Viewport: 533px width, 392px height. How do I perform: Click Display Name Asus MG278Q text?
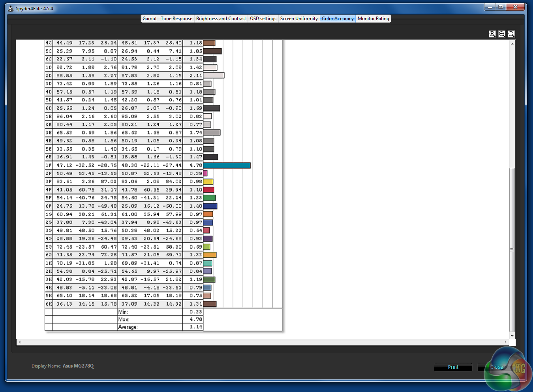[x=62, y=366]
